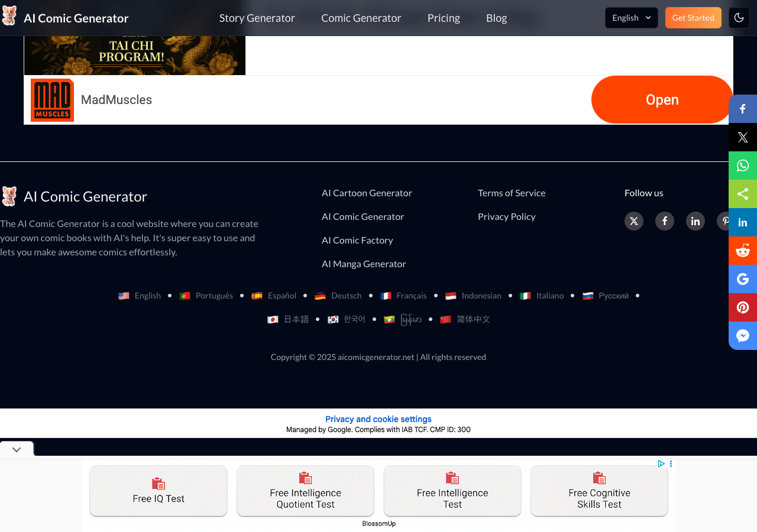Click the MadMuscles ad logo

(x=52, y=100)
